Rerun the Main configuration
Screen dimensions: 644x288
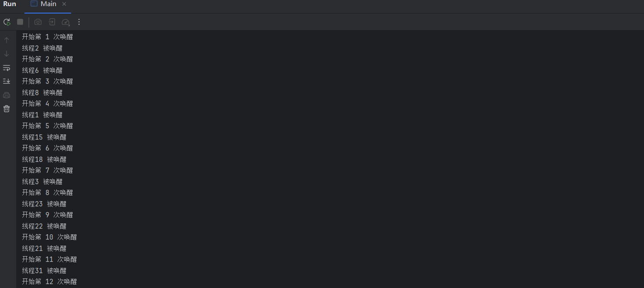(7, 22)
